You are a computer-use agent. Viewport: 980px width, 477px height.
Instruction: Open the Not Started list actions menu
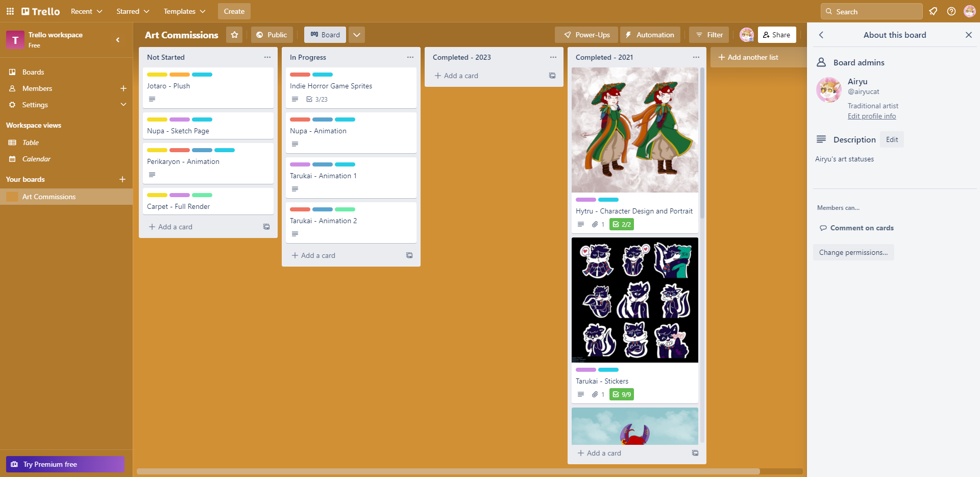pyautogui.click(x=267, y=57)
